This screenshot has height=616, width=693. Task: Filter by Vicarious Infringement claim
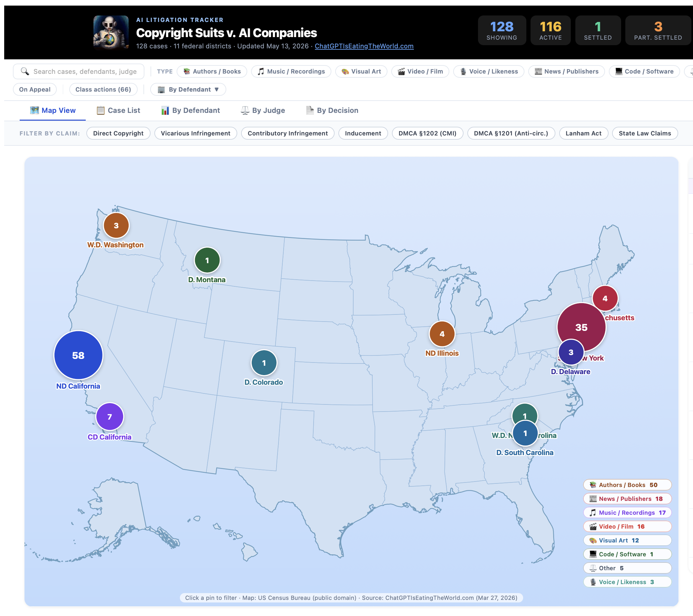point(196,133)
